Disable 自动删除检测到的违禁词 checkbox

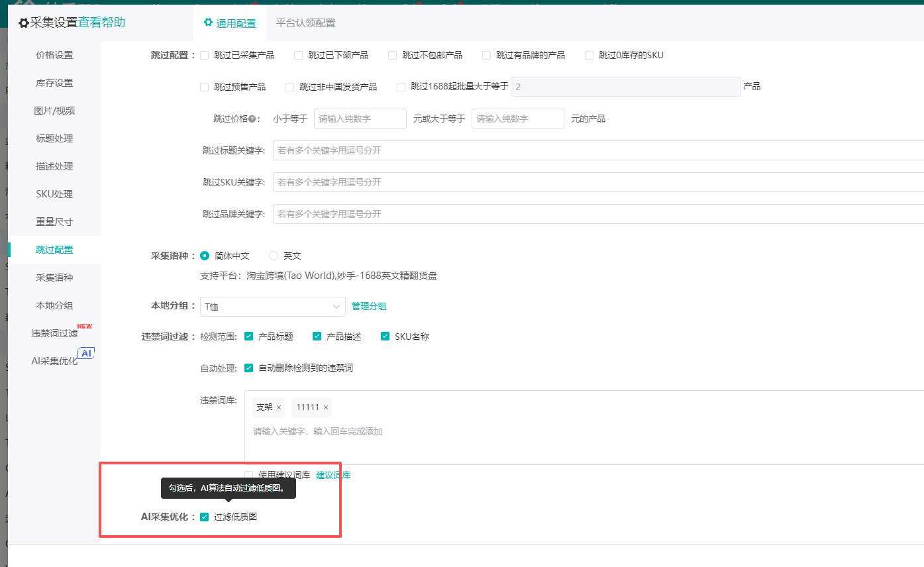tap(249, 368)
